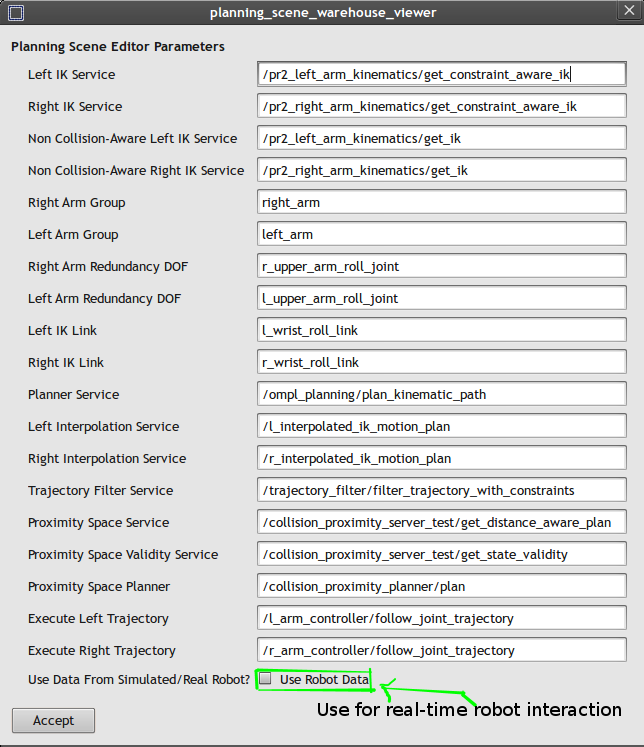Click the Left IK Service text field
The image size is (644, 747).
(x=441, y=75)
